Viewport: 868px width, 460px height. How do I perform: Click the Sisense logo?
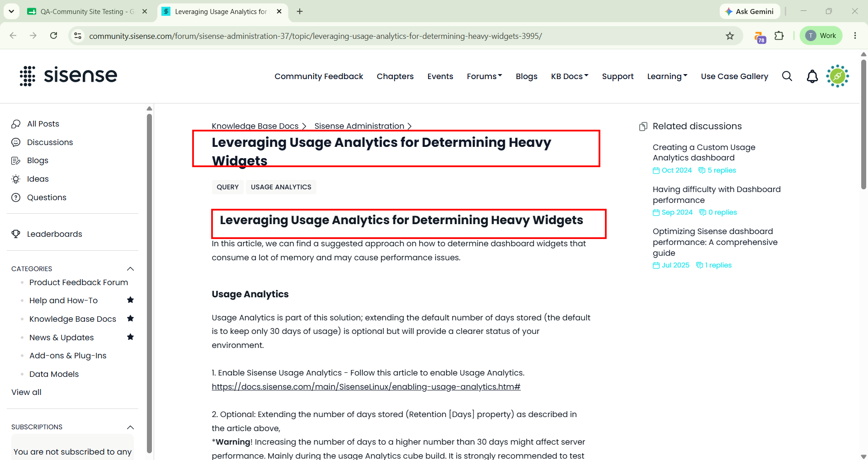pyautogui.click(x=69, y=75)
